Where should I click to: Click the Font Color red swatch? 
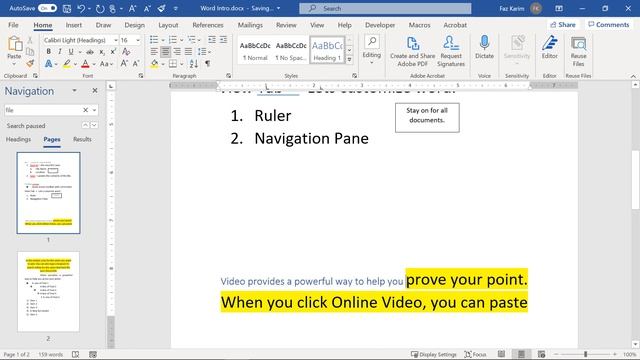85,64
